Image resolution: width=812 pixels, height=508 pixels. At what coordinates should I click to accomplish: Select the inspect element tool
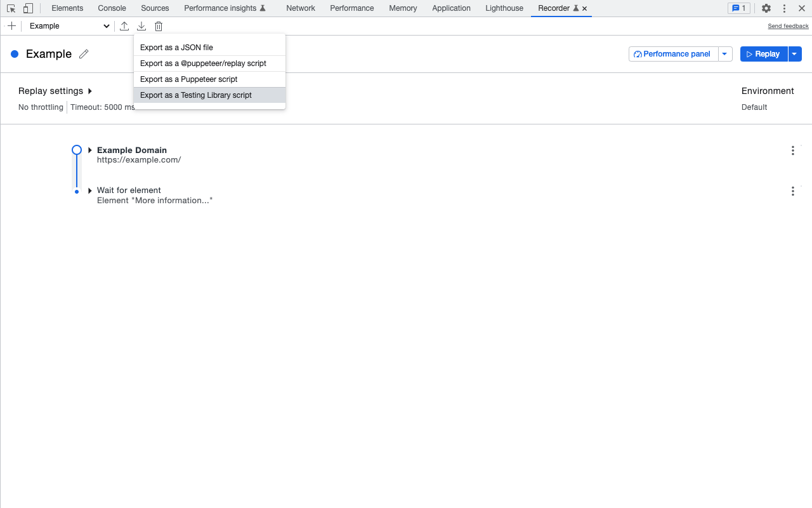[10, 8]
